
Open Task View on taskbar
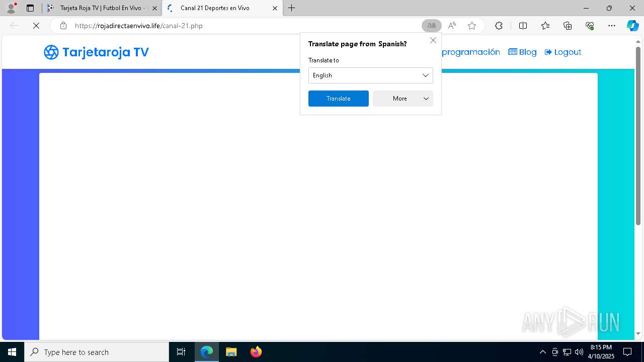181,352
